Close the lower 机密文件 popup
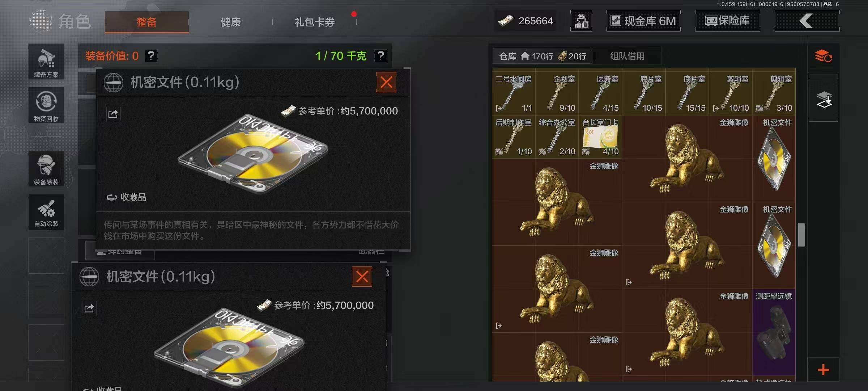 tap(362, 277)
